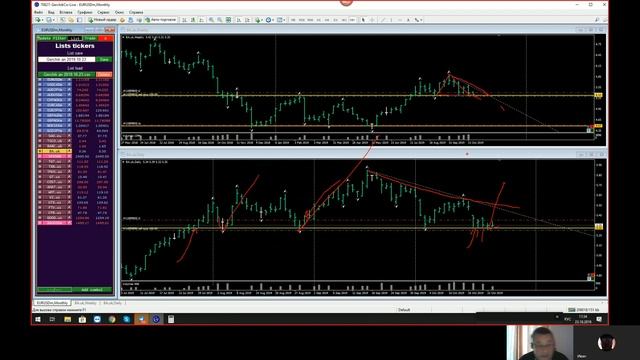The height and width of the screenshot is (360, 640).
Task: Toggle the Авто-торговля button
Action: click(x=160, y=20)
